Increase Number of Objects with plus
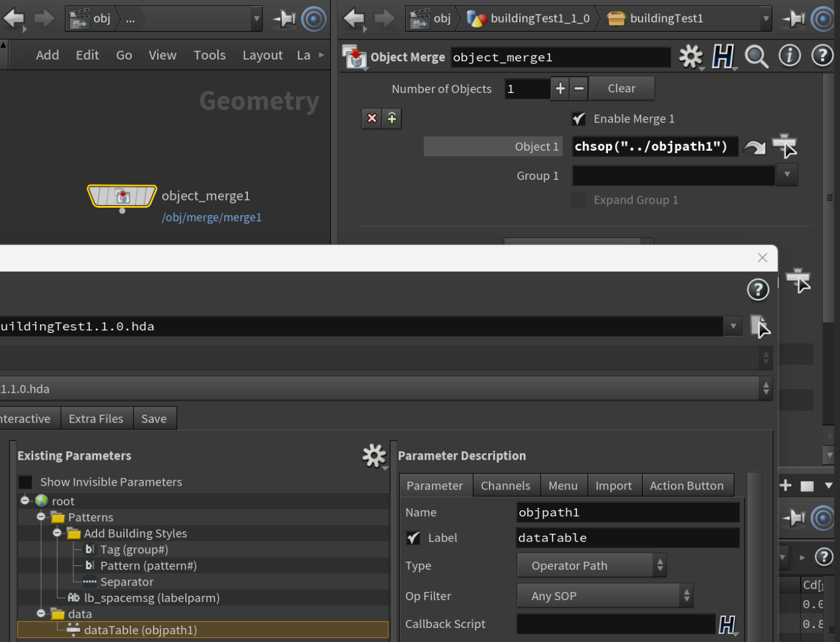This screenshot has width=840, height=642. [560, 89]
